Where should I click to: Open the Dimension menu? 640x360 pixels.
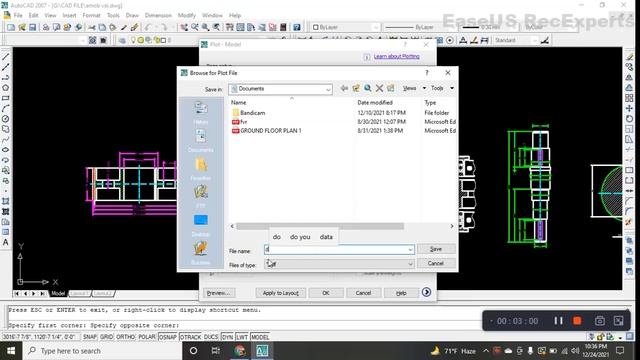click(x=158, y=15)
